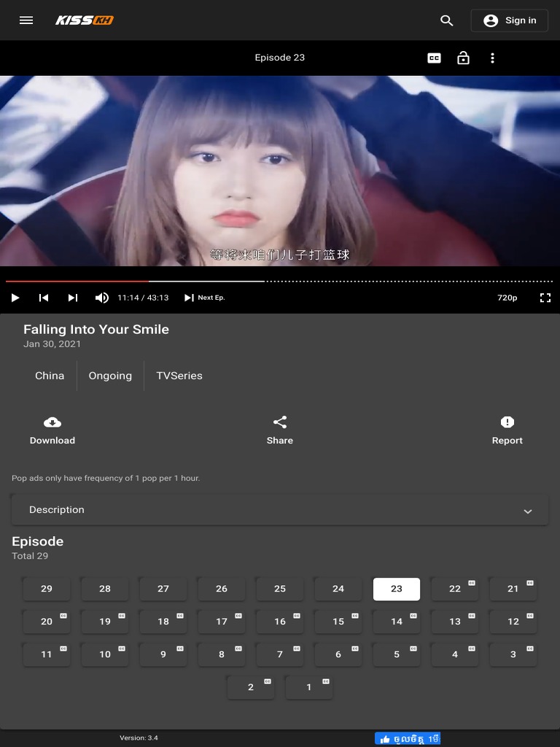Open episode 25
The height and width of the screenshot is (747, 560).
[x=280, y=589]
